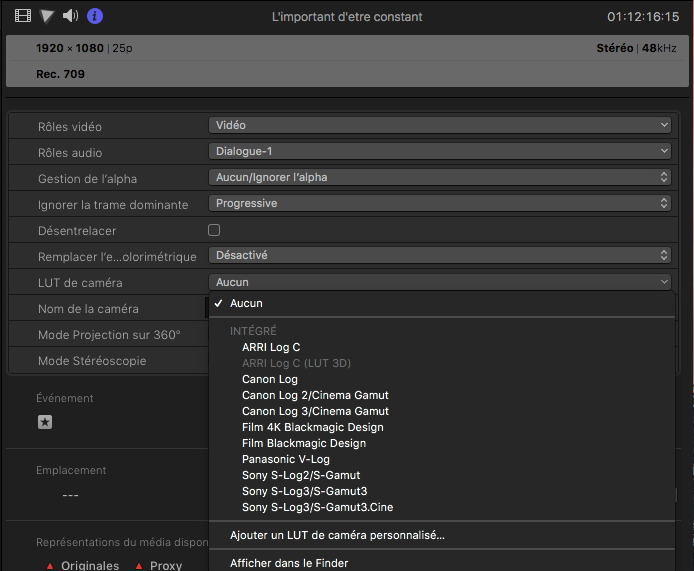Click Afficher dans le Finder

[289, 563]
